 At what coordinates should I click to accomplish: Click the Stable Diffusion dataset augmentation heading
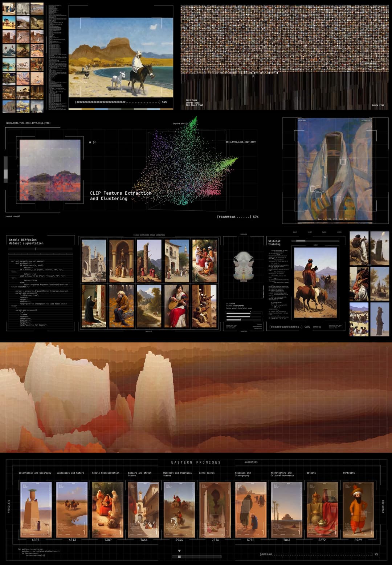26,242
